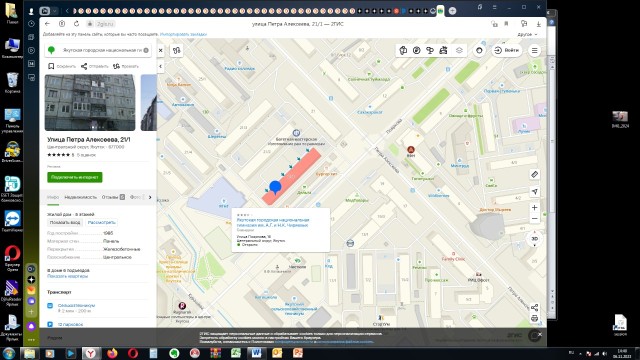Image resolution: width=640 pixels, height=360 pixels.
Task: Open Firefox from the taskbar
Action: pyautogui.click(x=112, y=353)
